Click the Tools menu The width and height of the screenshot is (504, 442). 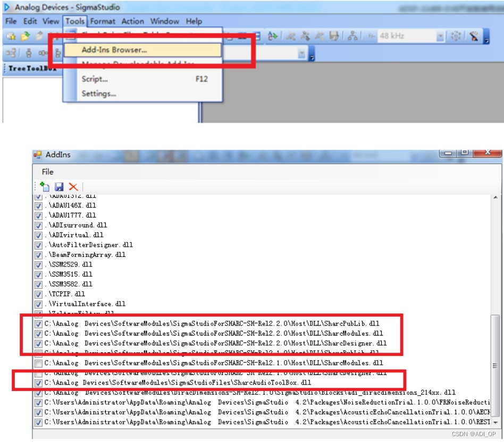pyautogui.click(x=75, y=21)
